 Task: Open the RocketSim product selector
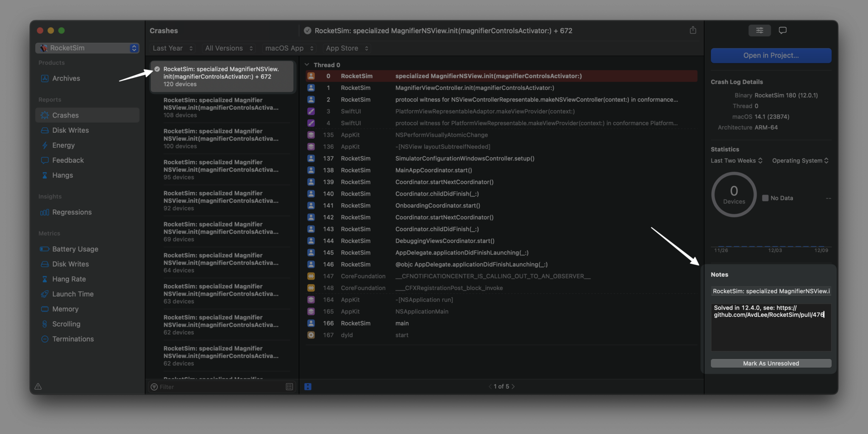87,48
